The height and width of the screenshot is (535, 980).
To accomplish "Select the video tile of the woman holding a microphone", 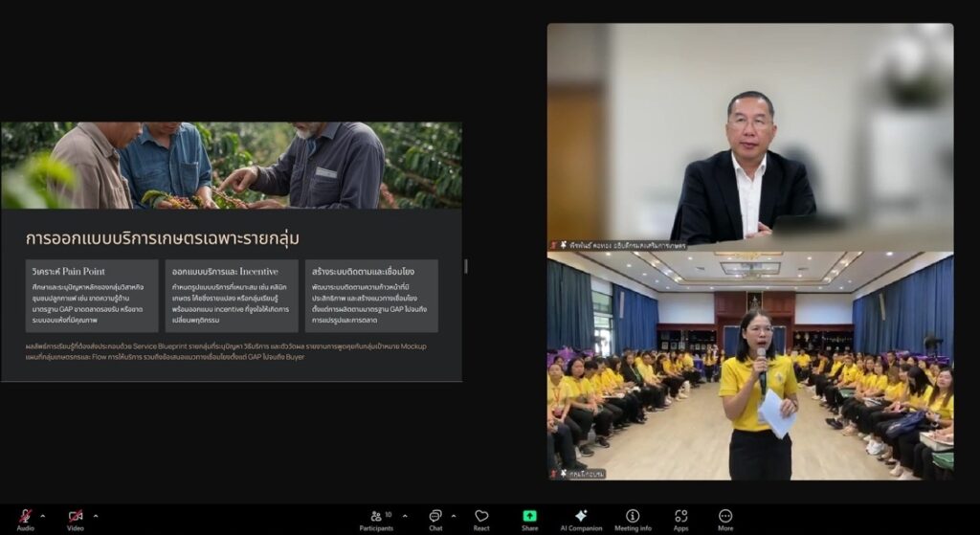I will click(749, 366).
